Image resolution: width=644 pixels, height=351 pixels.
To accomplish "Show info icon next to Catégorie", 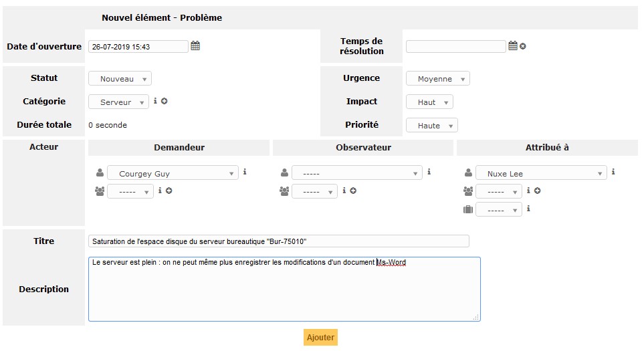I will [155, 100].
